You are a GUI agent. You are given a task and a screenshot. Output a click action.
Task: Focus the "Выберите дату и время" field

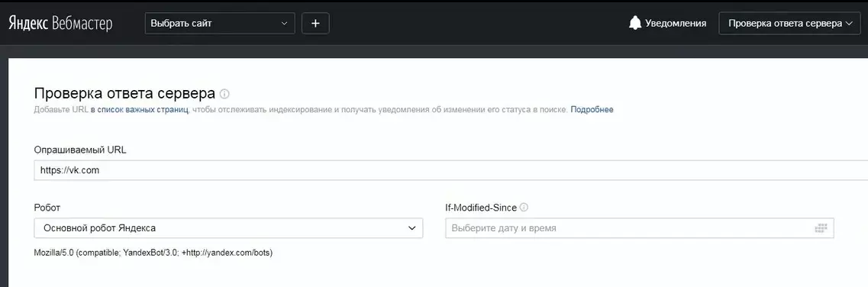640,227
